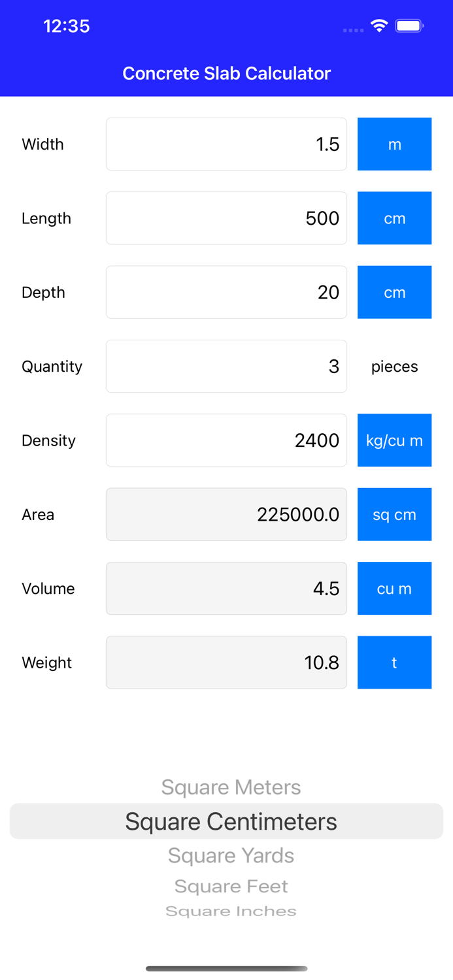The width and height of the screenshot is (453, 980).
Task: Change the Weight unit from t
Action: coord(394,662)
